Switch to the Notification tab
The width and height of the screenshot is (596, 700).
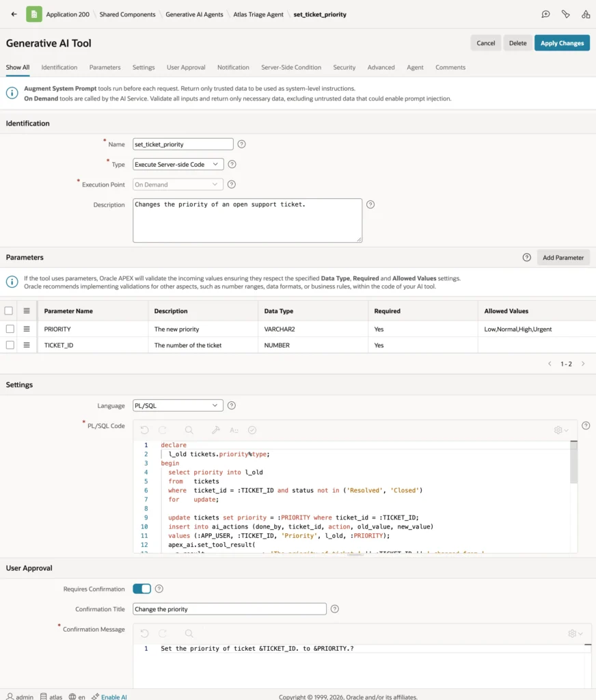tap(234, 68)
